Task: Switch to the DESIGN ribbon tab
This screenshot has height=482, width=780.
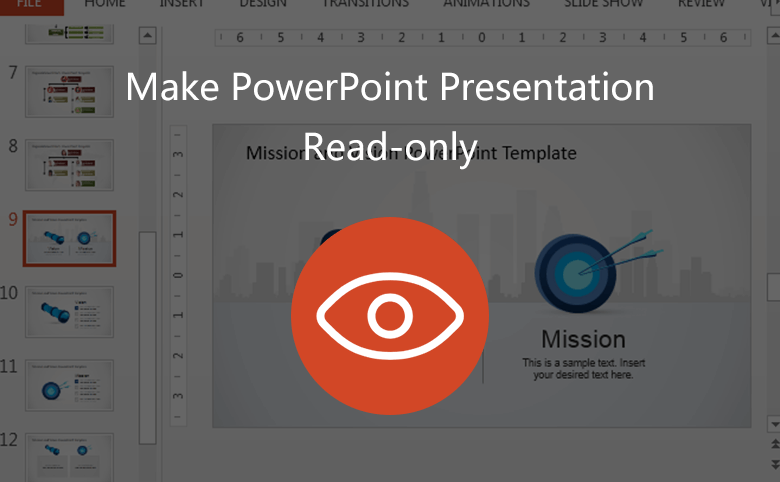Action: pos(263,4)
